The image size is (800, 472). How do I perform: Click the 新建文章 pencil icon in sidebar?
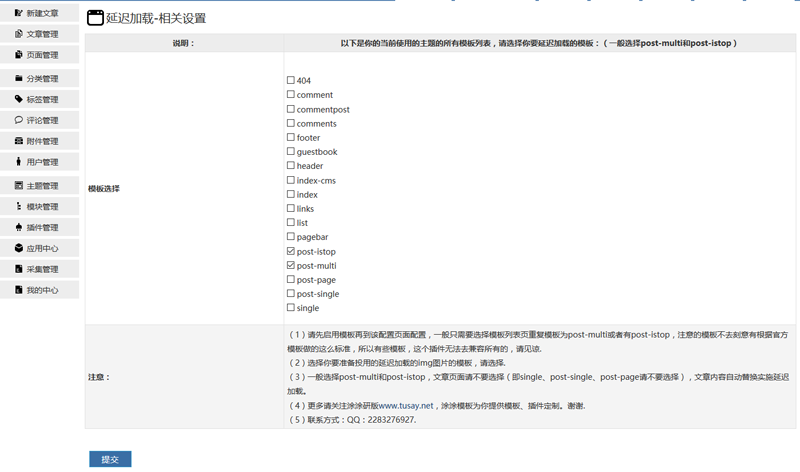19,13
